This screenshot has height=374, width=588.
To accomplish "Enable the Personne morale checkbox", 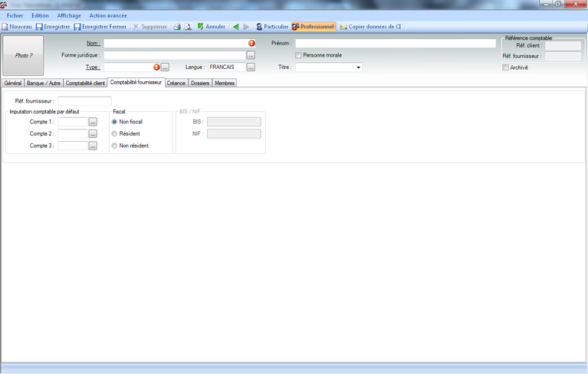I will pos(298,55).
